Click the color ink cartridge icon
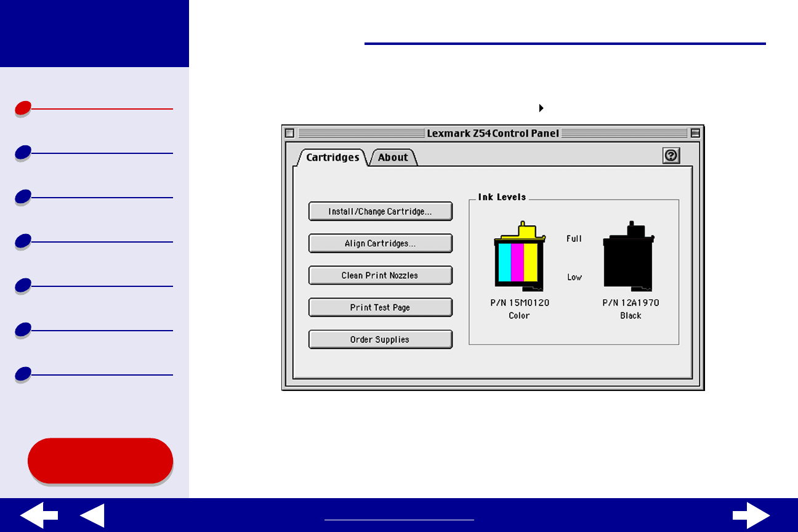Screen dimensions: 798x532 (520, 256)
